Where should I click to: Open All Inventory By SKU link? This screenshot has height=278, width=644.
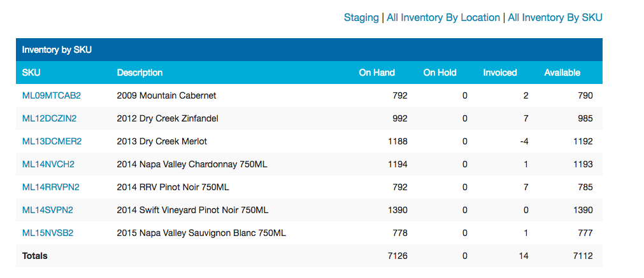pos(555,18)
